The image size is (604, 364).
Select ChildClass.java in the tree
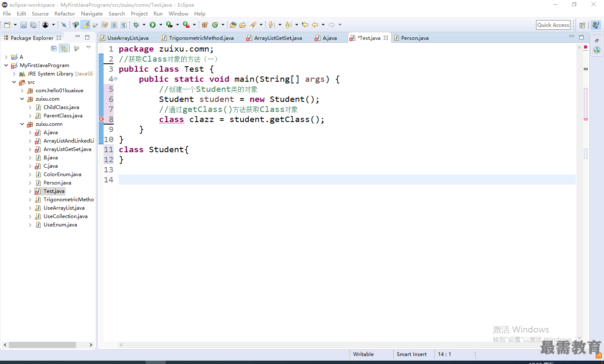(61, 107)
